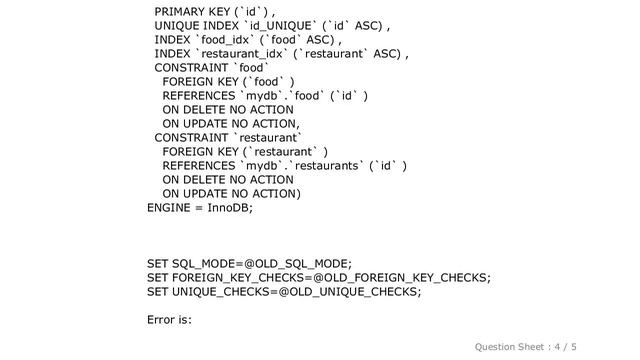Viewport: 640px width, 360px height.
Task: Click the SET UNIQUE_CHECKS statement
Action: click(284, 292)
